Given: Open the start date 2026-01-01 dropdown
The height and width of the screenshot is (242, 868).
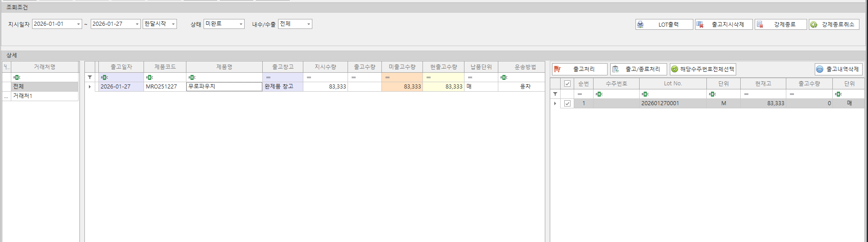Looking at the screenshot, I should click(x=79, y=24).
